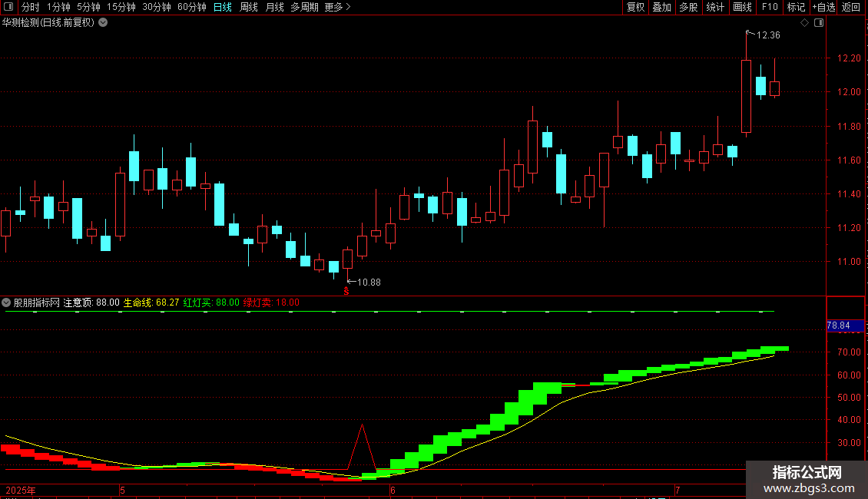868x499 pixels.
Task: Click the month 6 marker on the date axis
Action: [x=393, y=490]
